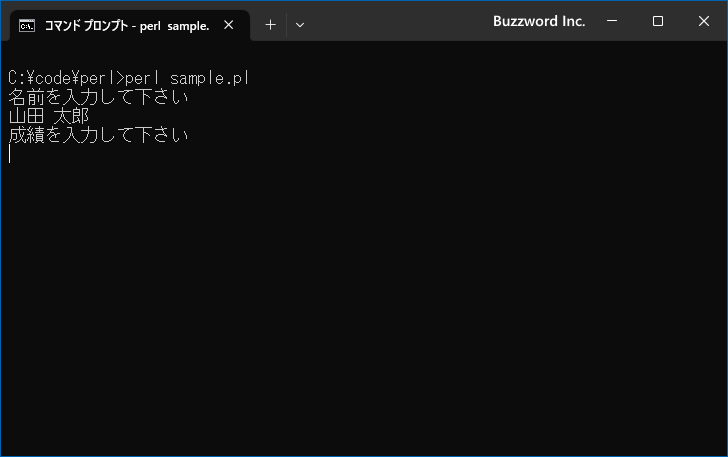Expand the new tab profile dropdown chevron
The image size is (728, 457).
coord(300,25)
